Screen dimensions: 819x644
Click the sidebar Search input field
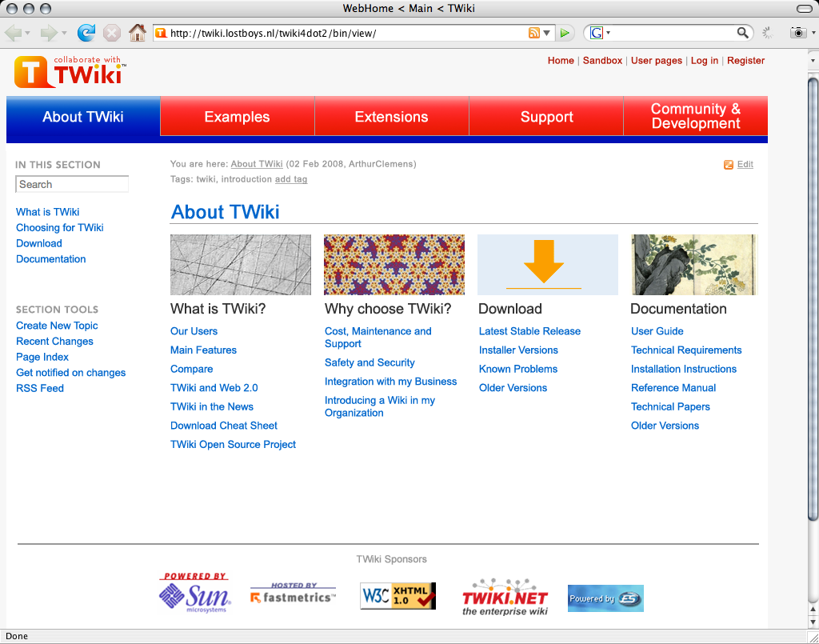point(72,184)
